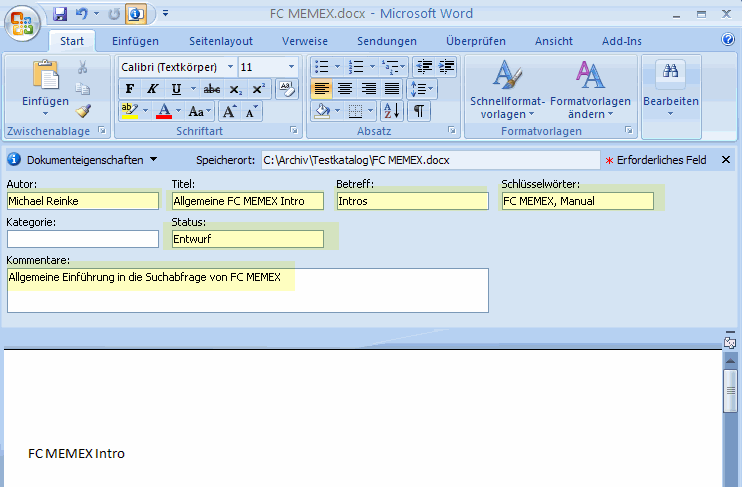This screenshot has width=742, height=487.
Task: Open the font size dropdown
Action: click(x=292, y=67)
